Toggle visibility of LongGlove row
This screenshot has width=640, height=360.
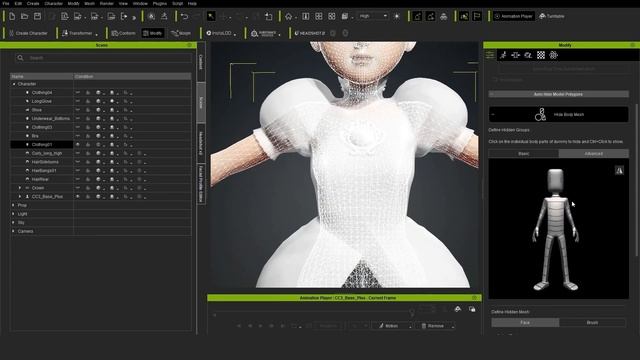pos(78,101)
